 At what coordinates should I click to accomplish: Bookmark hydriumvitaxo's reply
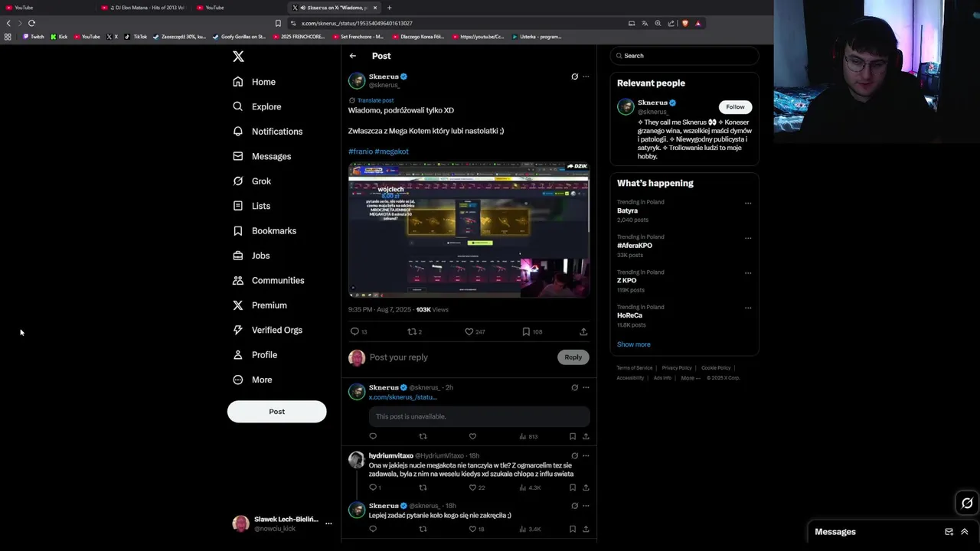[572, 487]
